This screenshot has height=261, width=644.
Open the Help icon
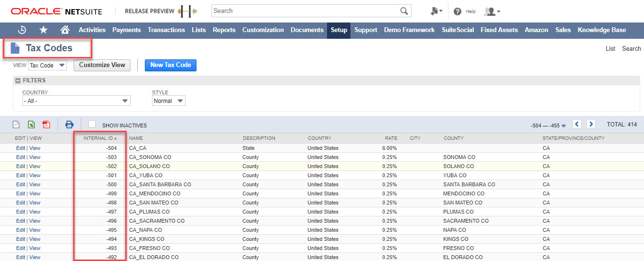coord(458,11)
